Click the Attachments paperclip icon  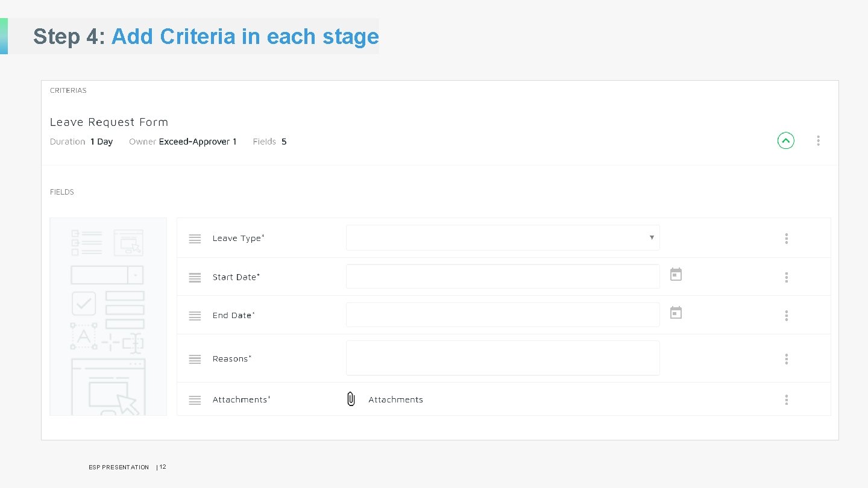coord(351,399)
